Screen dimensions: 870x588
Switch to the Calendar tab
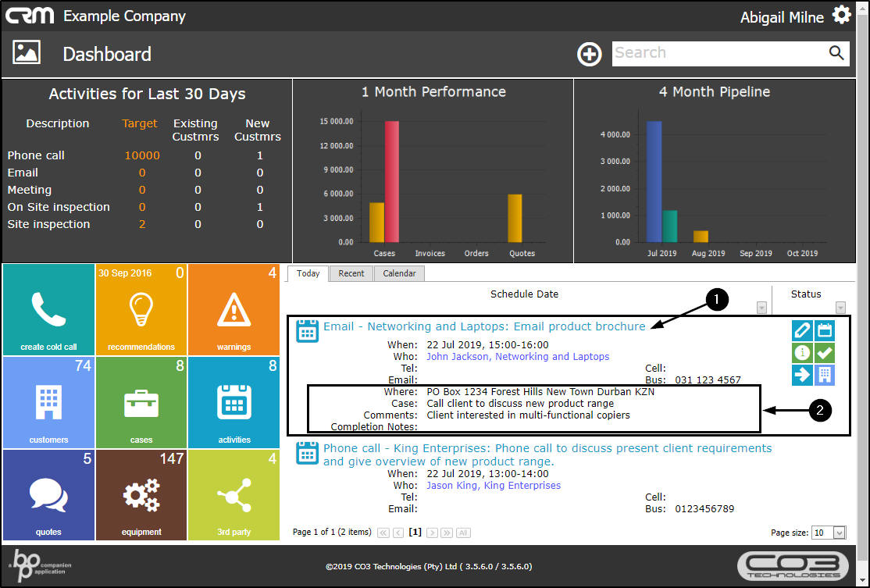[x=399, y=273]
